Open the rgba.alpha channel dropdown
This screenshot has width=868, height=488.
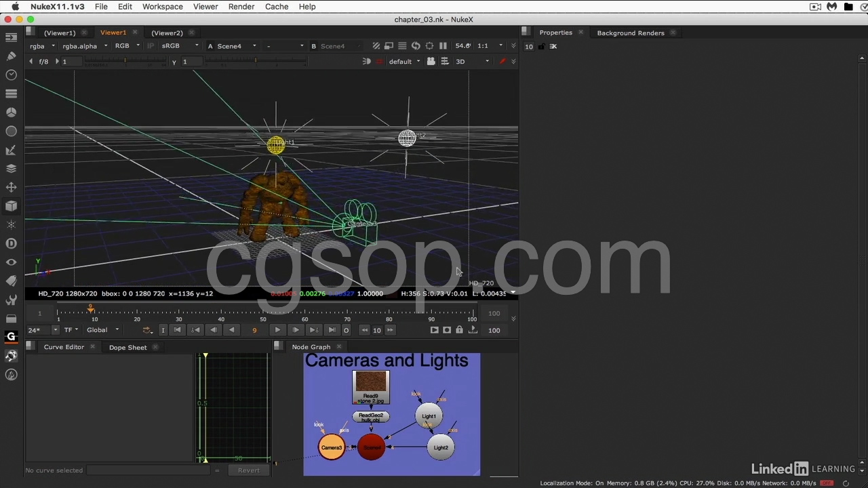pyautogui.click(x=84, y=46)
